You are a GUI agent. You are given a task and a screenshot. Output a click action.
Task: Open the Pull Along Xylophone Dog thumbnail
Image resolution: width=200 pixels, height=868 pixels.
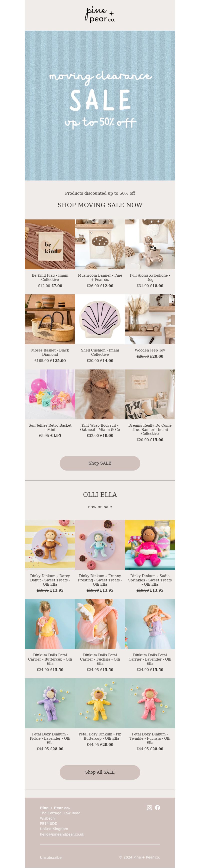click(x=150, y=244)
